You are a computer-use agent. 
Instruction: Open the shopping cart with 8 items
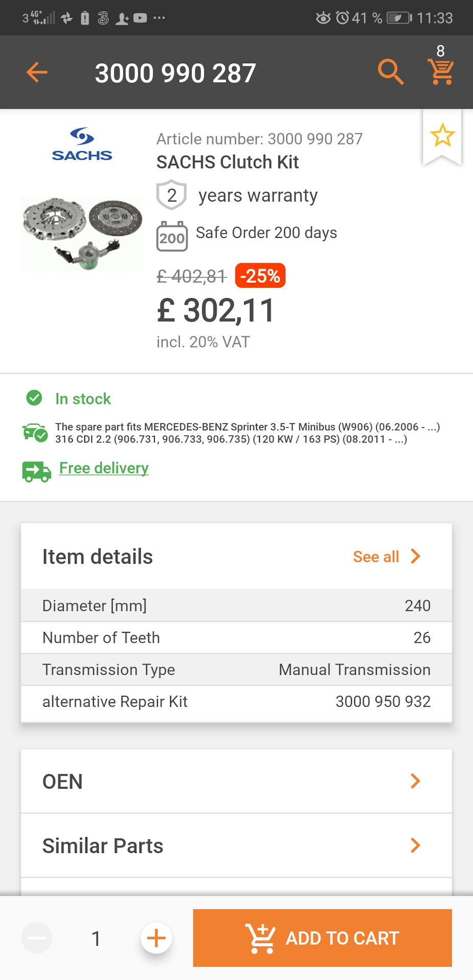pyautogui.click(x=441, y=71)
